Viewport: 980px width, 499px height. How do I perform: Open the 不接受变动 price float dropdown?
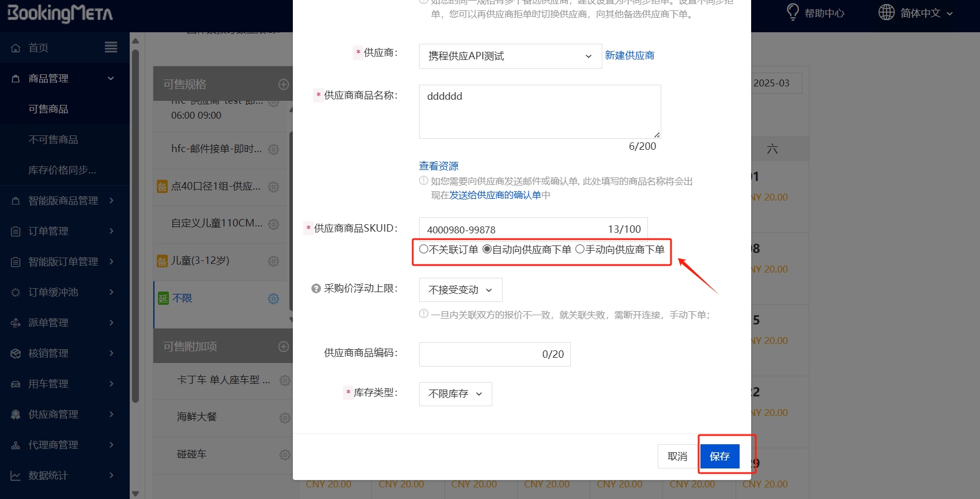click(x=460, y=290)
